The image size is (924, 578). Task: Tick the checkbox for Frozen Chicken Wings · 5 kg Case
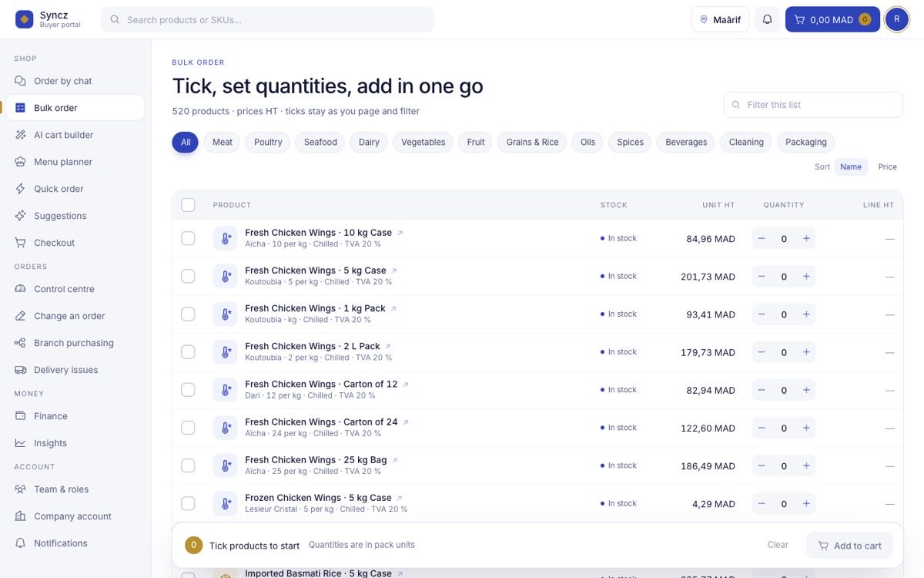(188, 503)
